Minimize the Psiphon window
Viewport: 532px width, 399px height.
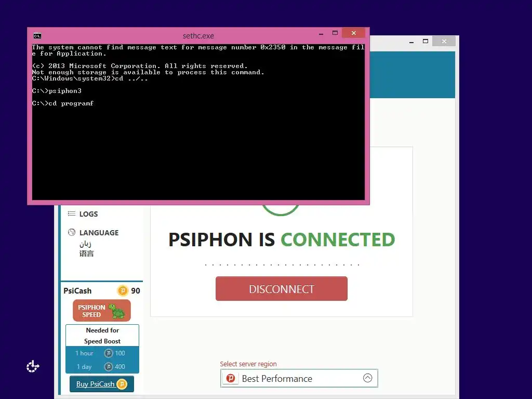pos(411,42)
